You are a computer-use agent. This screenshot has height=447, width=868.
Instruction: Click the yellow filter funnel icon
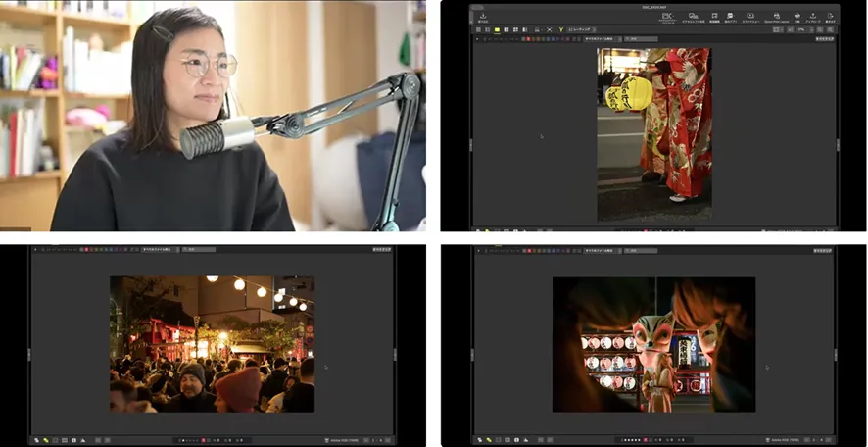[x=561, y=30]
